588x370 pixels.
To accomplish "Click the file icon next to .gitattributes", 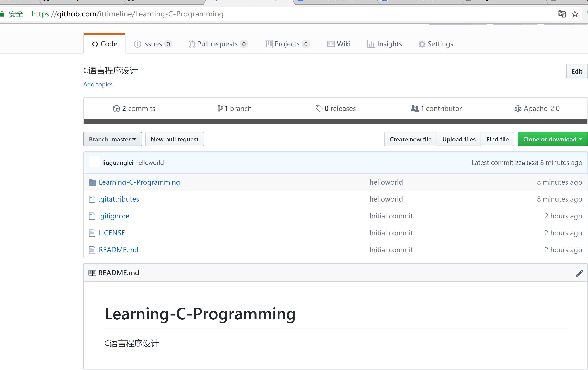I will click(x=92, y=199).
